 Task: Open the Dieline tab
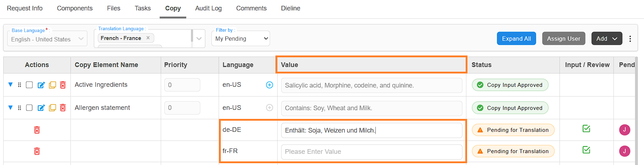[290, 8]
